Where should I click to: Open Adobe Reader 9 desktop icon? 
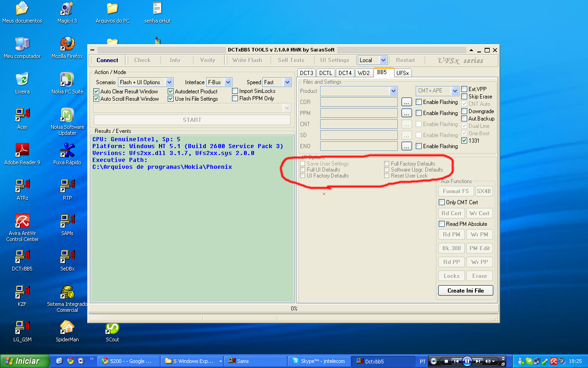point(22,154)
